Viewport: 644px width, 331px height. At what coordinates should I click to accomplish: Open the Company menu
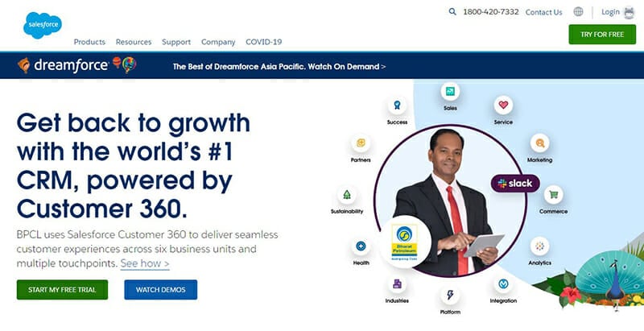218,42
